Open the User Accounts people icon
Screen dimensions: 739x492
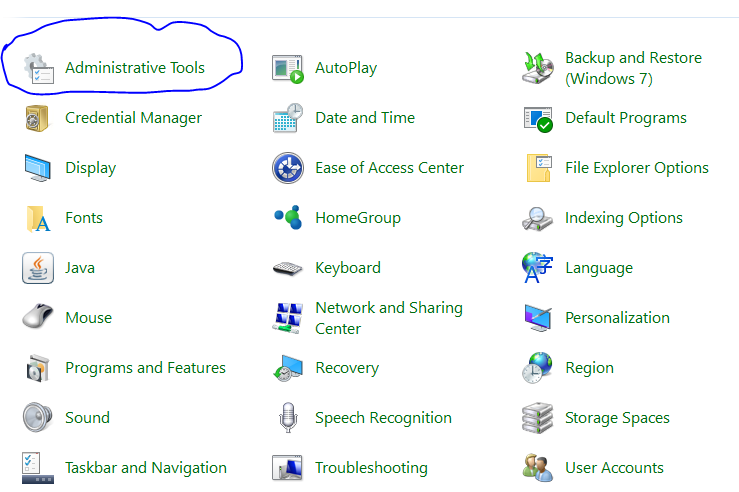[538, 468]
